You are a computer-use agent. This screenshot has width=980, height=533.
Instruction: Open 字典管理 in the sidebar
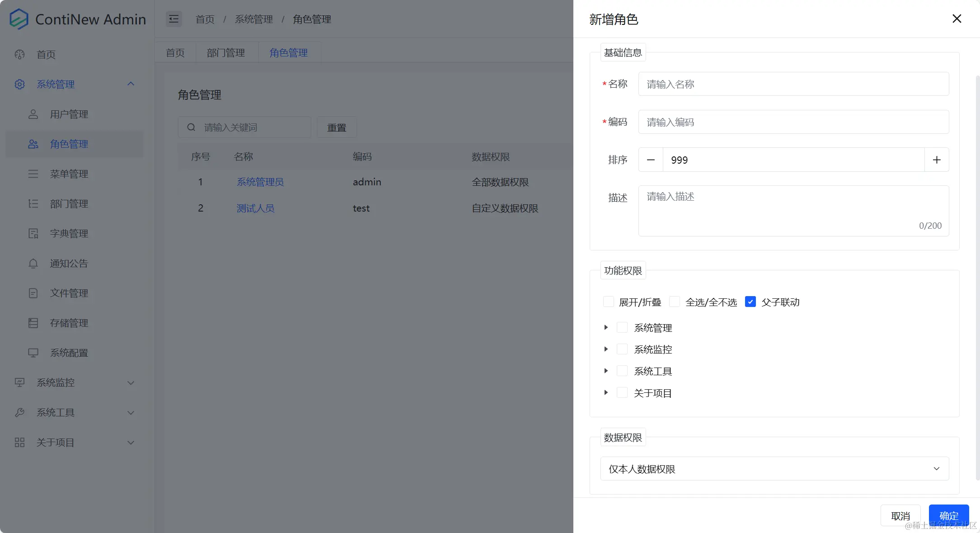tap(69, 233)
